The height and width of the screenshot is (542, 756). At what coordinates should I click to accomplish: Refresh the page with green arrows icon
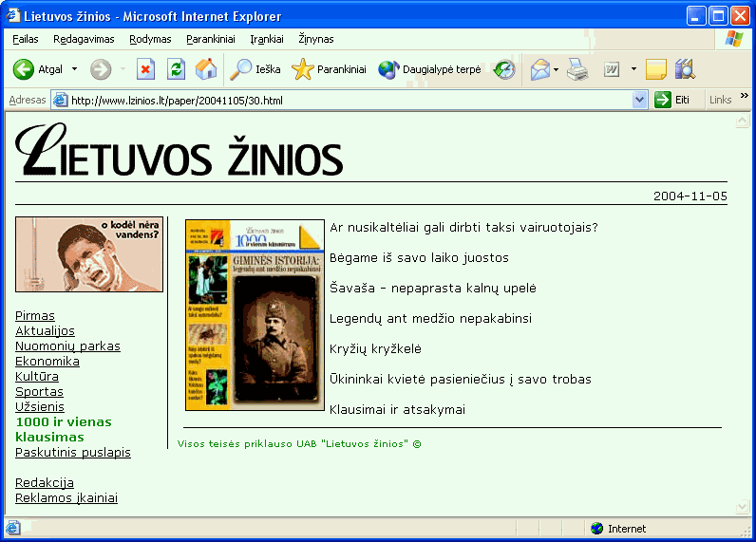pyautogui.click(x=176, y=69)
